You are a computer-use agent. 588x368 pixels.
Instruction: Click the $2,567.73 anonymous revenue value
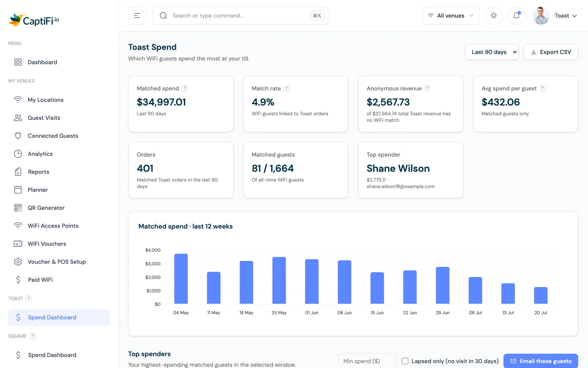click(x=388, y=102)
